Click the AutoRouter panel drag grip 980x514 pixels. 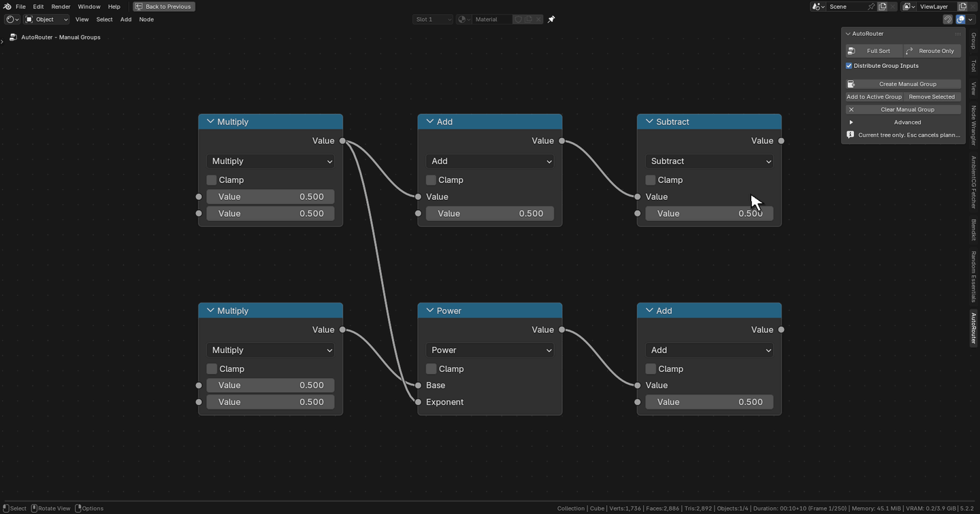[958, 33]
